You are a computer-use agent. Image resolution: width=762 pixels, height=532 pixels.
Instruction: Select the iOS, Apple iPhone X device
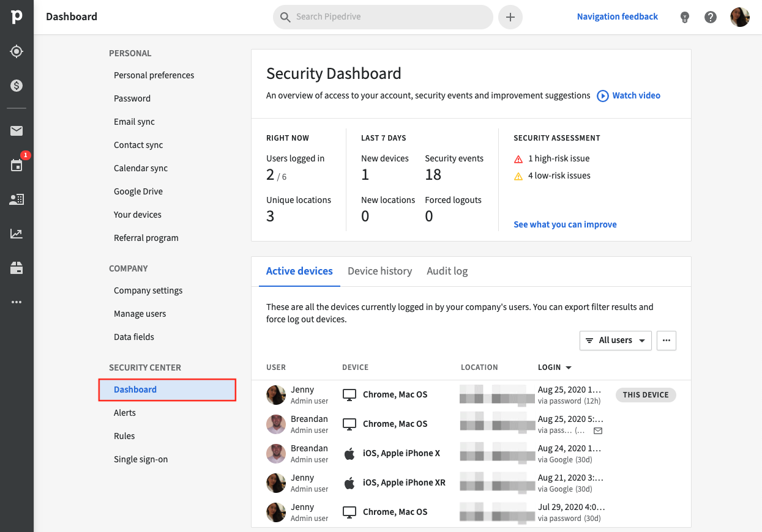coord(402,453)
